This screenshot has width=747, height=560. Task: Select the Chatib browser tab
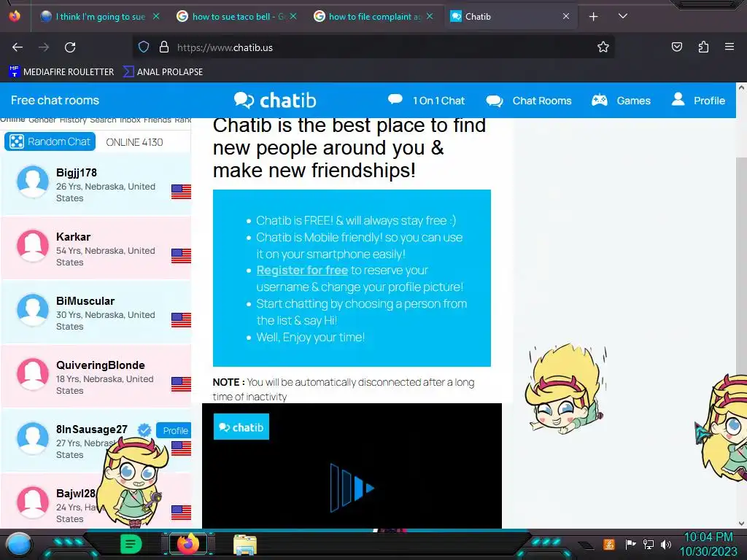[x=510, y=17]
